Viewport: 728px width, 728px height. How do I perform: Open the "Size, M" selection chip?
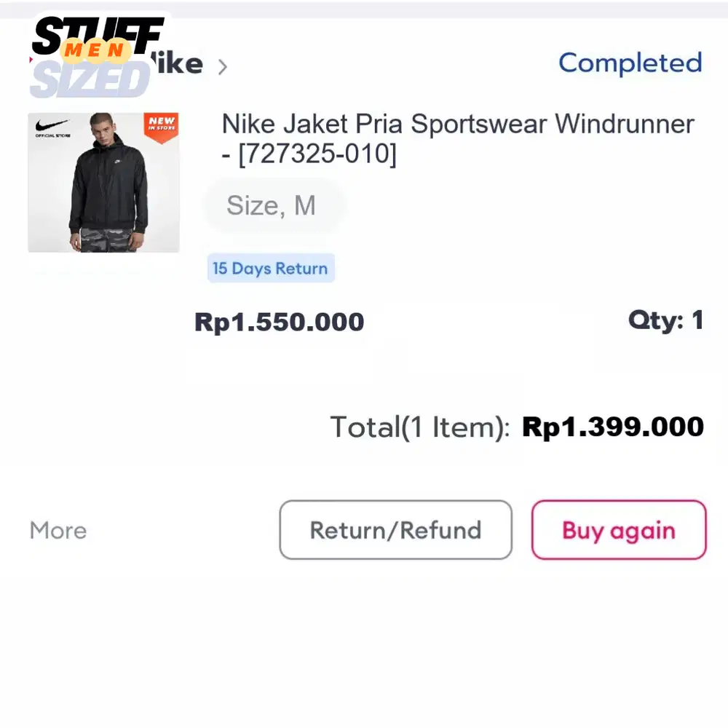[x=274, y=206]
